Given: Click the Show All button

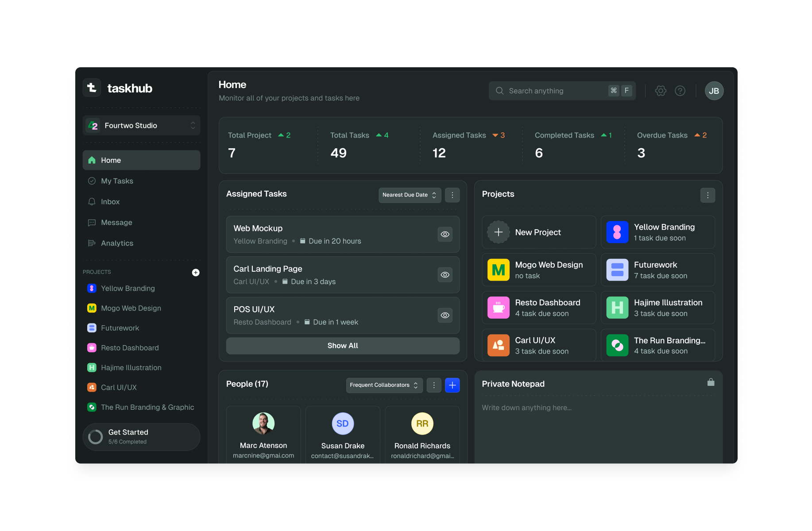Looking at the screenshot, I should click(342, 346).
